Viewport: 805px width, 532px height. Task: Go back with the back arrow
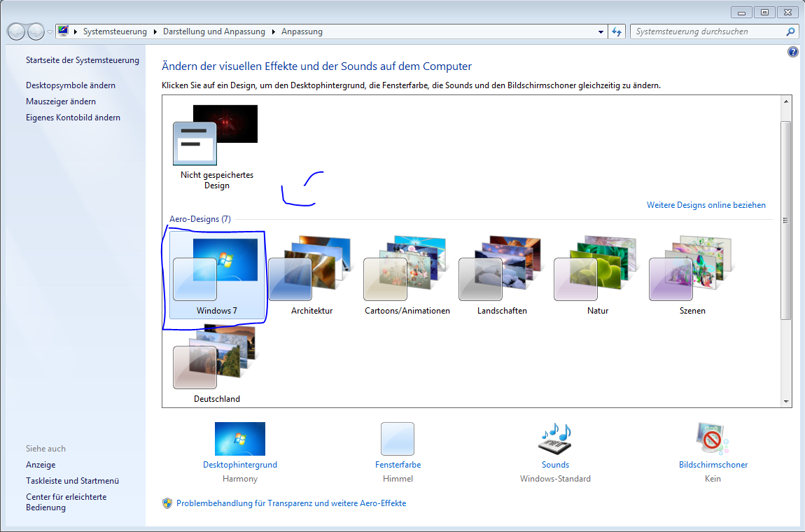click(x=16, y=31)
